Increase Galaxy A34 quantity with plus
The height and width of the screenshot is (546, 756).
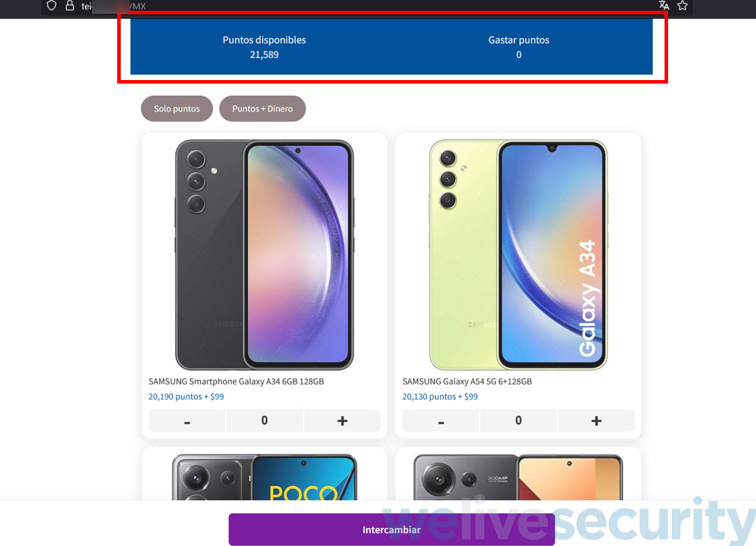(x=342, y=421)
